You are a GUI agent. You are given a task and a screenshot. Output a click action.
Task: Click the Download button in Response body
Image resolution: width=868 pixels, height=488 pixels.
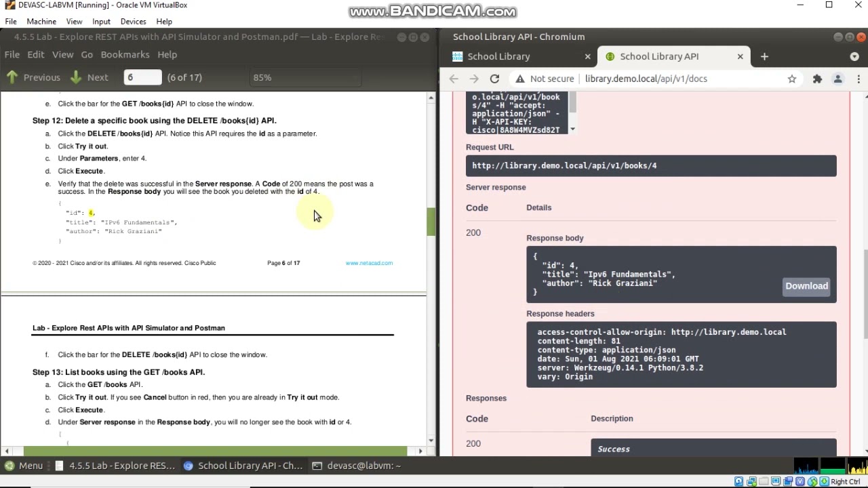(806, 286)
